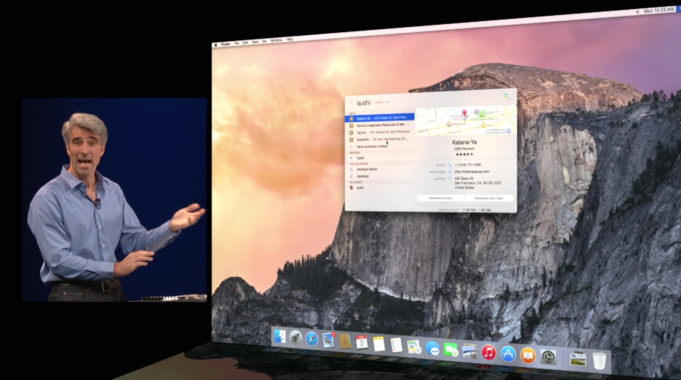Open the Finder menu in menu bar
The height and width of the screenshot is (380, 681).
(x=226, y=44)
